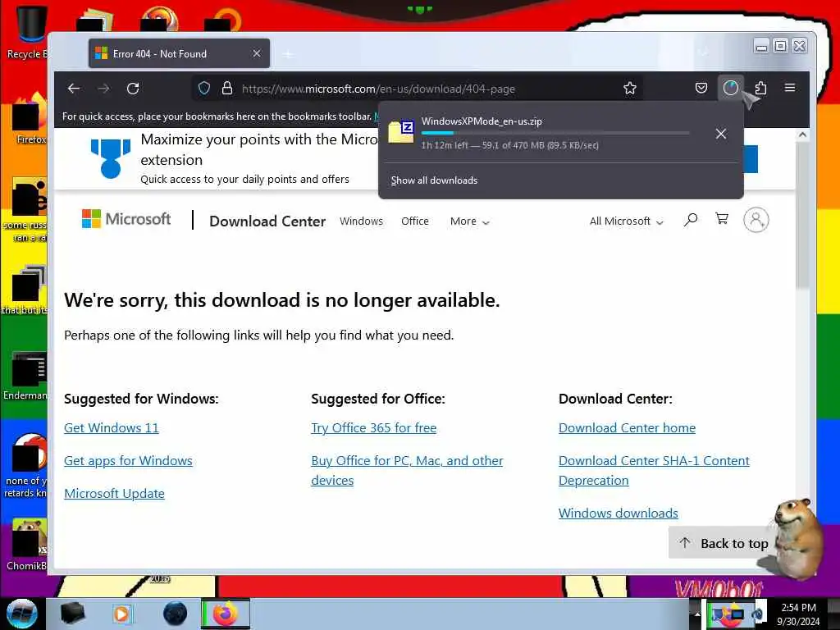Screen dimensions: 840x630
Task: Click the page scrollbar up arrow
Action: (802, 135)
